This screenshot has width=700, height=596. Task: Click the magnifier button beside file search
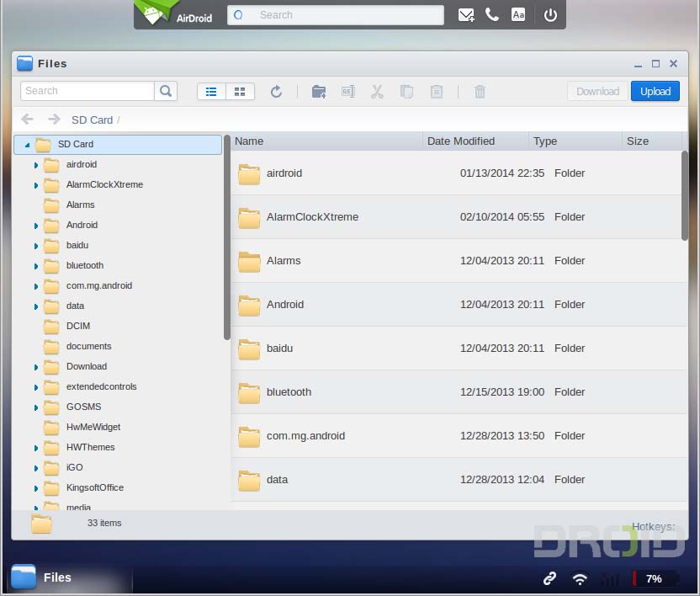[166, 91]
